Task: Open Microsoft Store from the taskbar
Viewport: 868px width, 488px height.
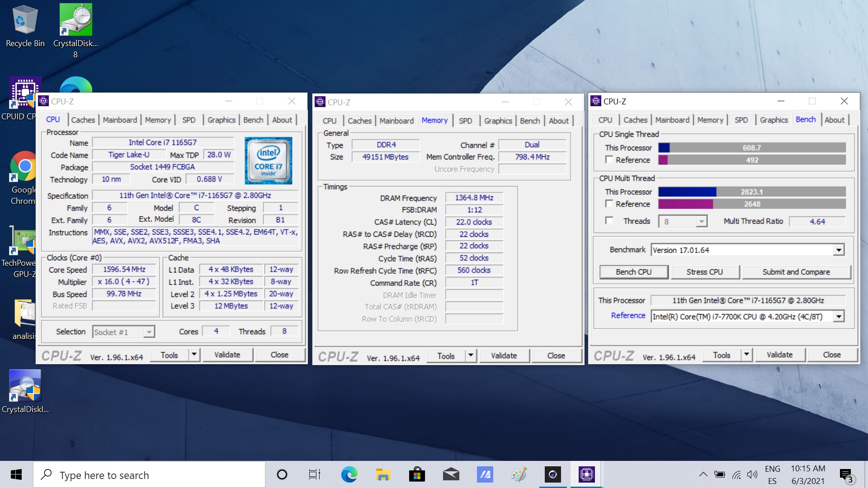Action: pyautogui.click(x=417, y=474)
